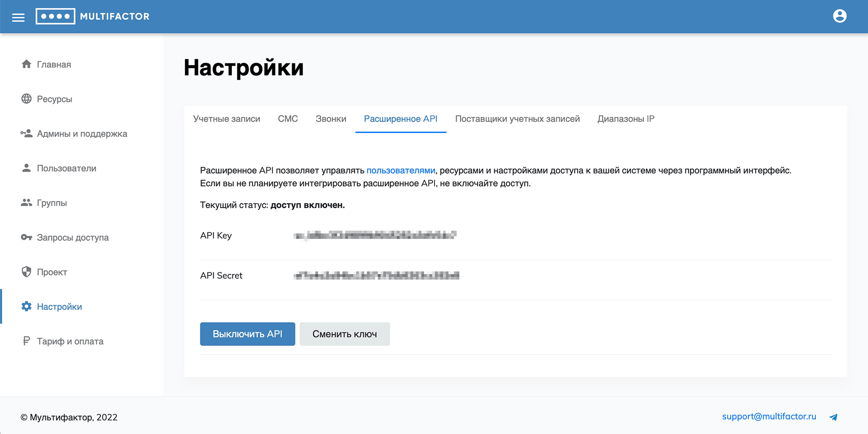The width and height of the screenshot is (868, 434).
Task: Follow the пользователями link in description
Action: point(400,171)
